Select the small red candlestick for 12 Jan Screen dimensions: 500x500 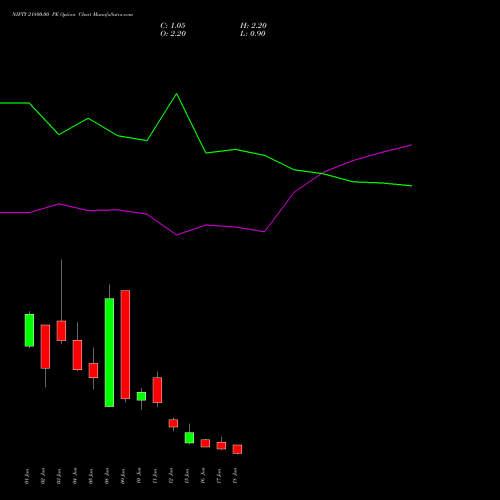[x=173, y=423]
